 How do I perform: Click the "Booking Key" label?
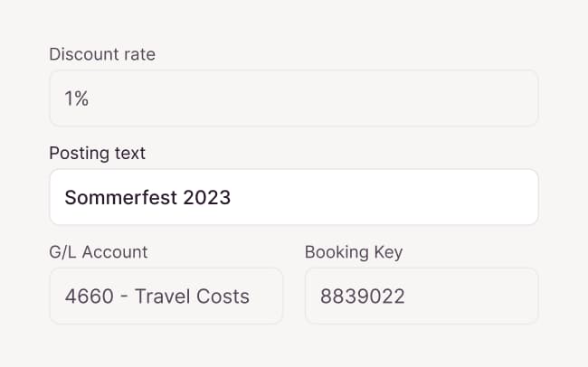(x=354, y=251)
